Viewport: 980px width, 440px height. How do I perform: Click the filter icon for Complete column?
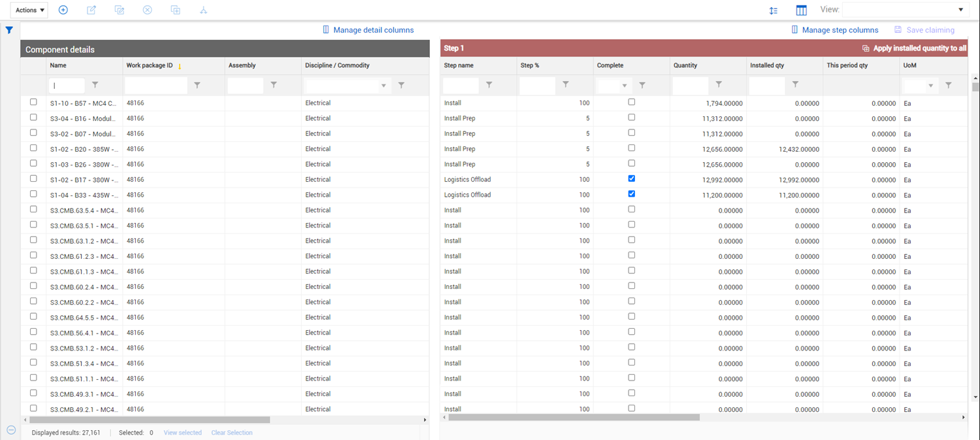[x=642, y=85]
